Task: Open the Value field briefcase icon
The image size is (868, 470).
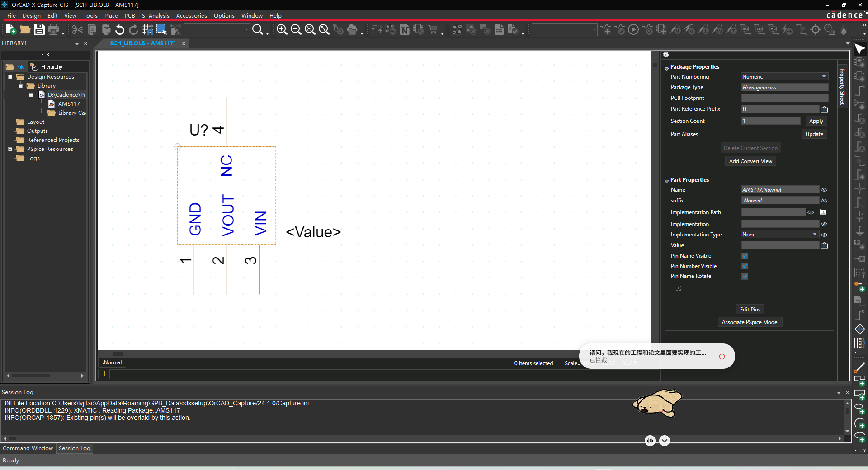Action: tap(824, 245)
